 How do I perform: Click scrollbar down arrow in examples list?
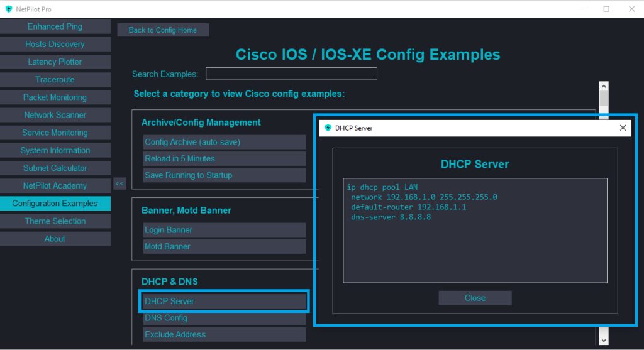click(x=603, y=340)
